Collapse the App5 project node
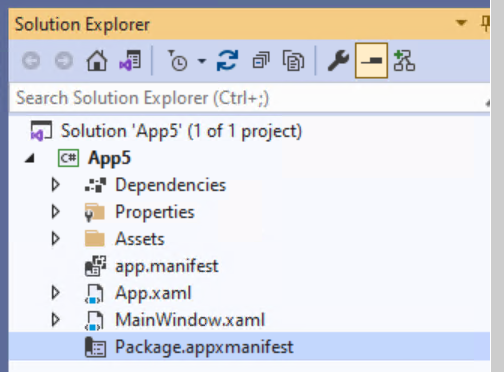 click(x=30, y=158)
